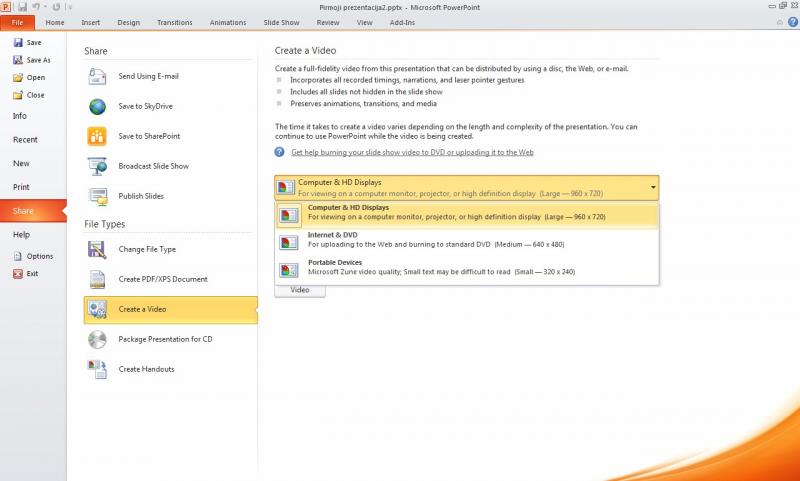Switch to Slide Show tab
Screen dimensions: 800x481
[282, 22]
